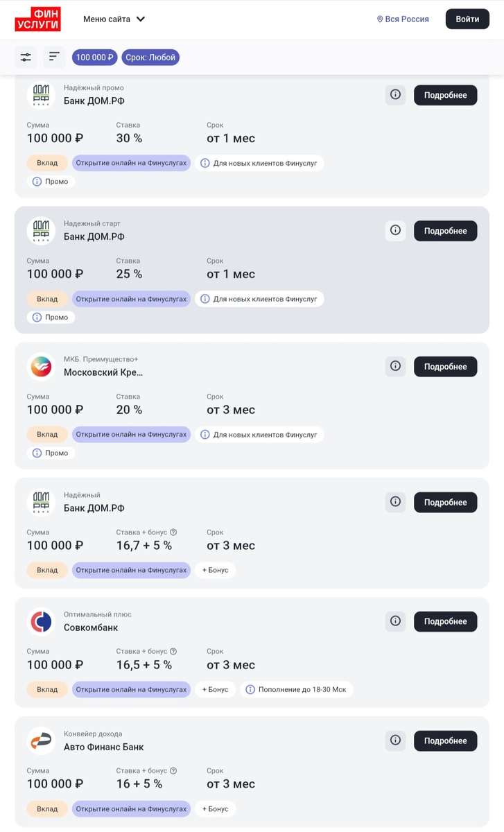Open the Срок: Любой filter chip
This screenshot has height=832, width=504.
[150, 58]
